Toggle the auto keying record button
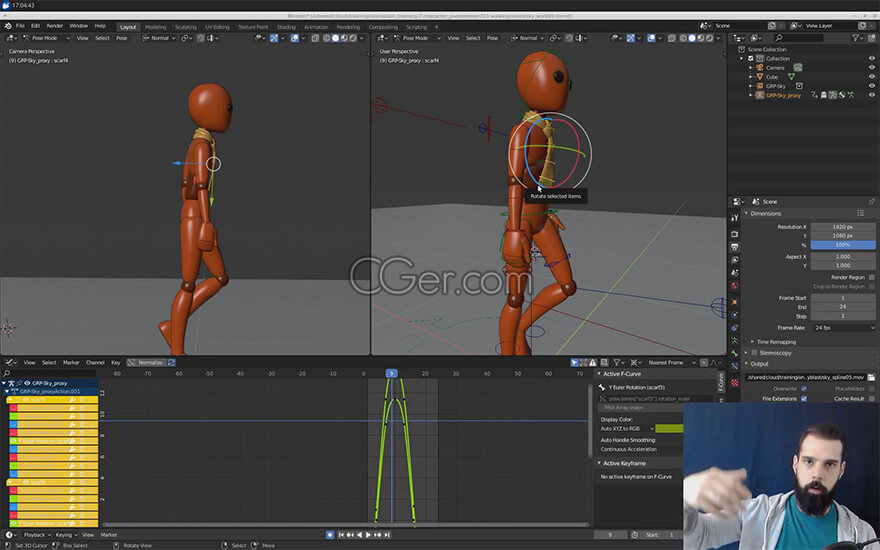Screen dimensions: 880x550 pos(330,535)
